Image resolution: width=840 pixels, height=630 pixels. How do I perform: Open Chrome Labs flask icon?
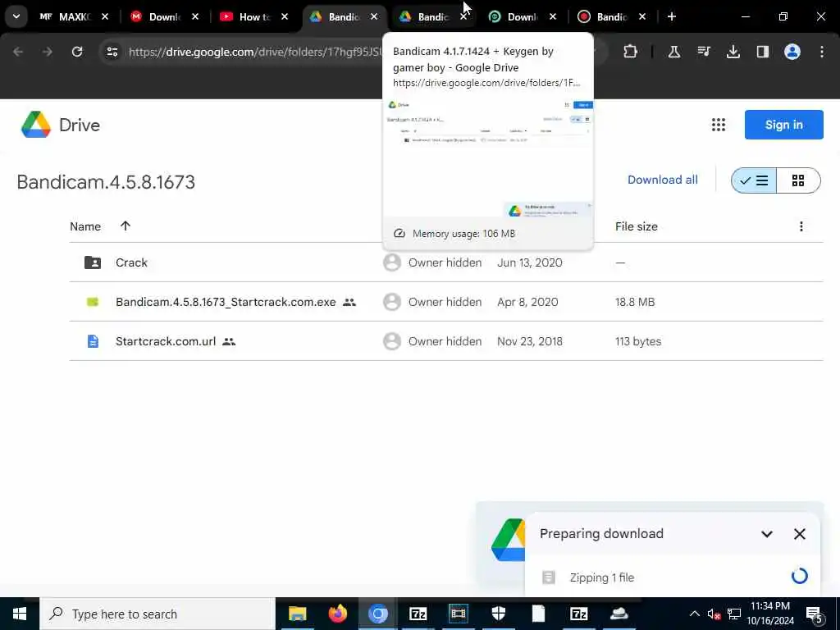674,52
